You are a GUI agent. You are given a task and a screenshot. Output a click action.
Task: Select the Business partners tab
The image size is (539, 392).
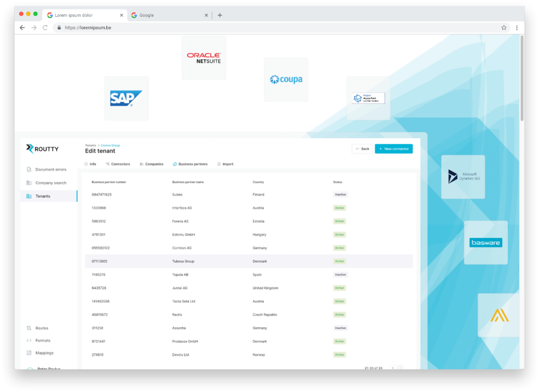[190, 164]
